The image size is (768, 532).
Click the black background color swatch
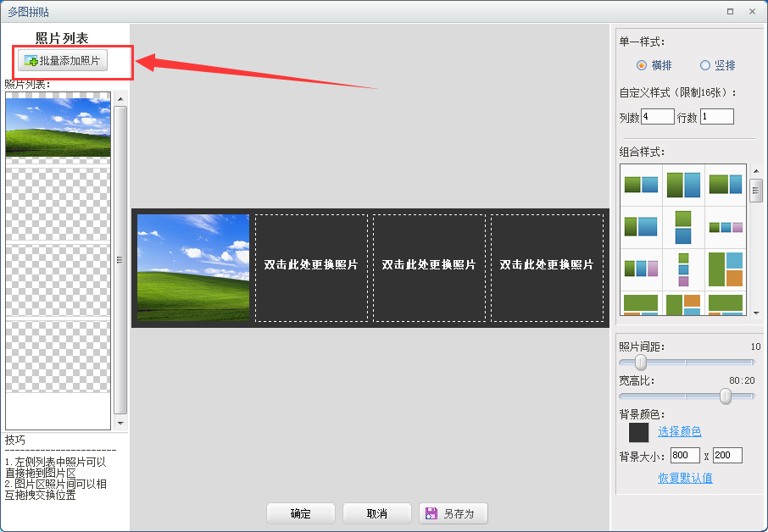638,432
